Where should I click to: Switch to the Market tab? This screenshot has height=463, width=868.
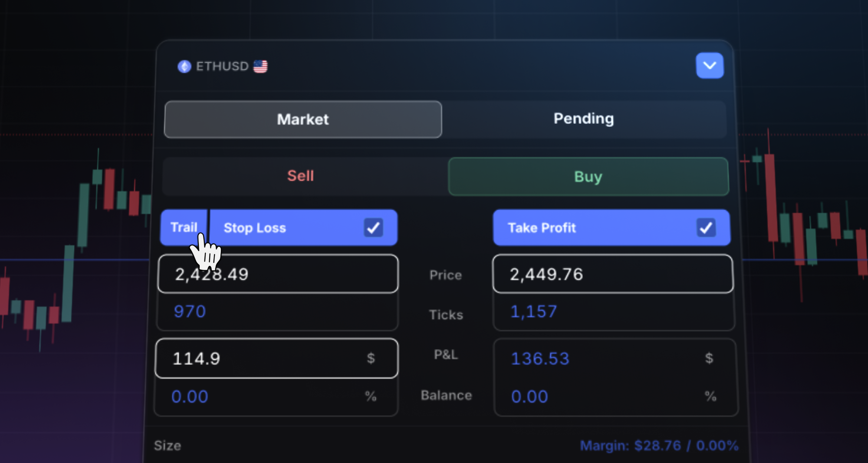pos(302,119)
